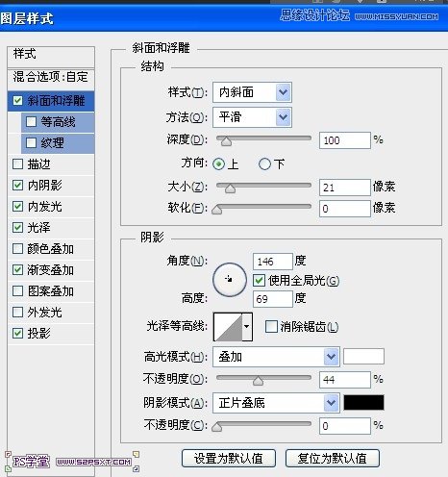Viewport: 448px width, 477px height.
Task: Open the 方法 dropdown showing 平滑
Action: [x=252, y=117]
